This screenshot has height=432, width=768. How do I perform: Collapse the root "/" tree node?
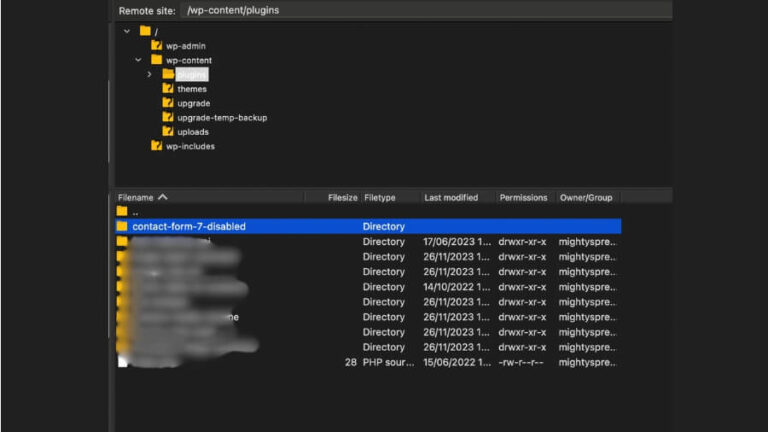(127, 31)
